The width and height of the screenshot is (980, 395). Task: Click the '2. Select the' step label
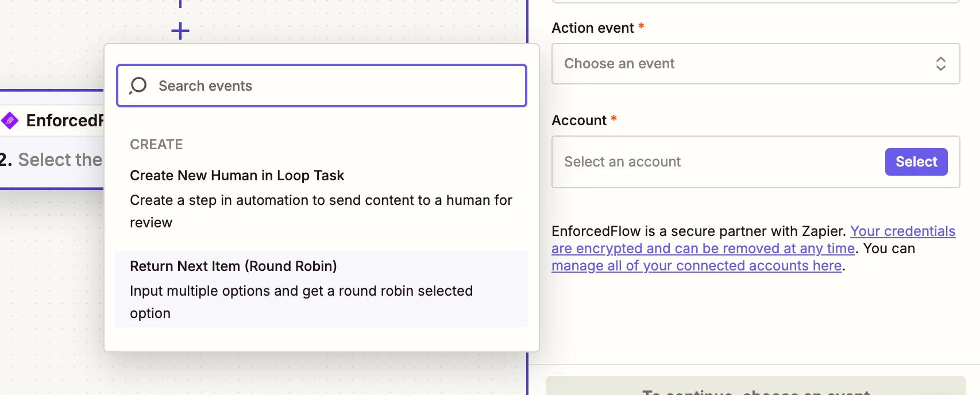point(51,160)
